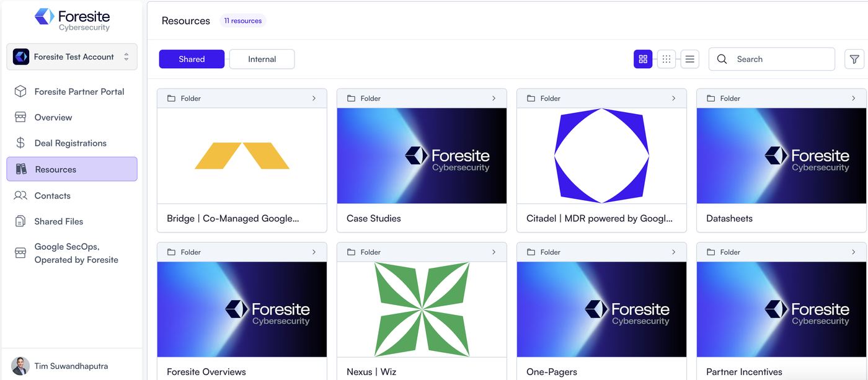Open the Bridge yellow logo thumbnail

click(x=242, y=156)
